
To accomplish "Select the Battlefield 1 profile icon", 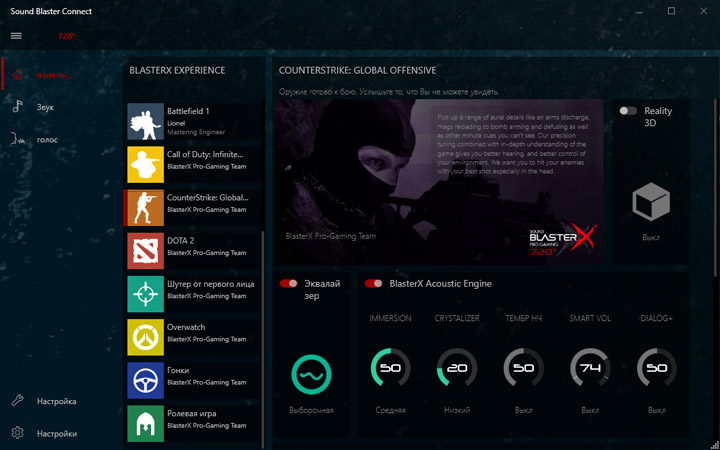I will point(146,121).
